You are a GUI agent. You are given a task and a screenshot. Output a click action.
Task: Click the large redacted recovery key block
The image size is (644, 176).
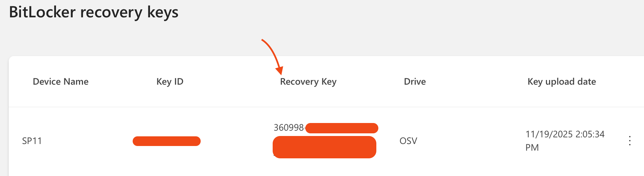coord(324,147)
